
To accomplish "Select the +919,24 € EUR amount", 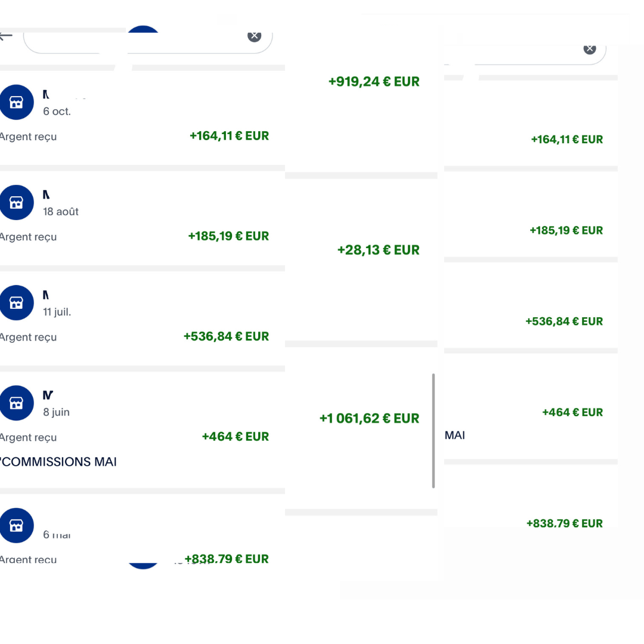I will [x=374, y=82].
